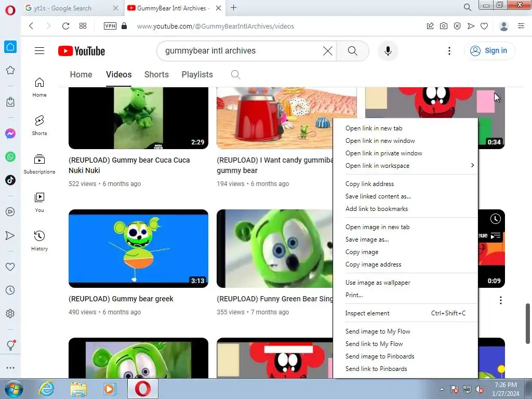Open TikTok in Opera sidebar
Image resolution: width=532 pixels, height=399 pixels.
10,180
